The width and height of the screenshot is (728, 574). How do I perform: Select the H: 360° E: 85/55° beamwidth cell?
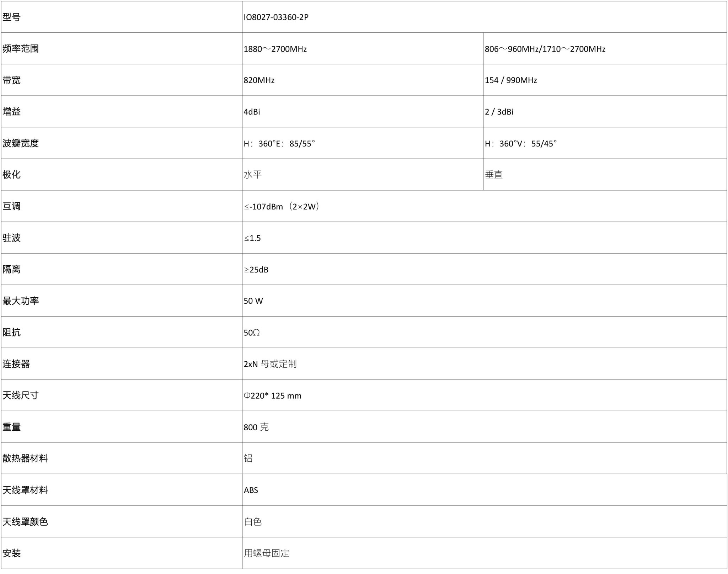click(279, 143)
